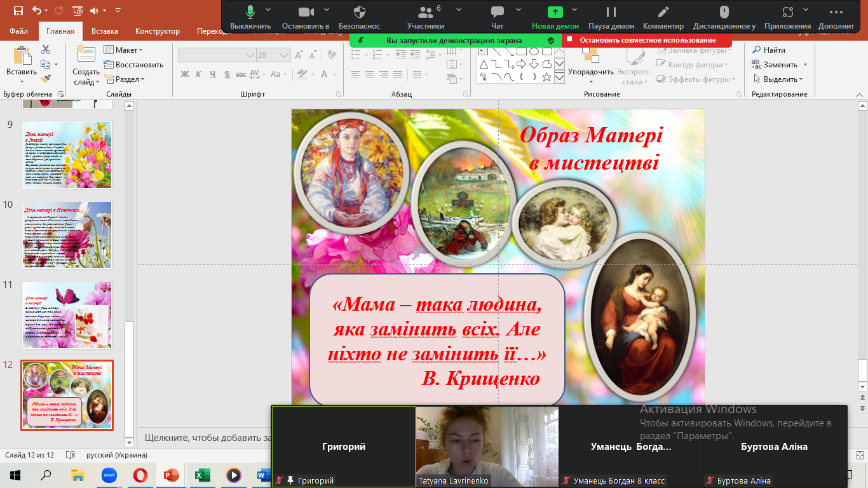
Task: Click the Windows Start button
Action: [15, 475]
